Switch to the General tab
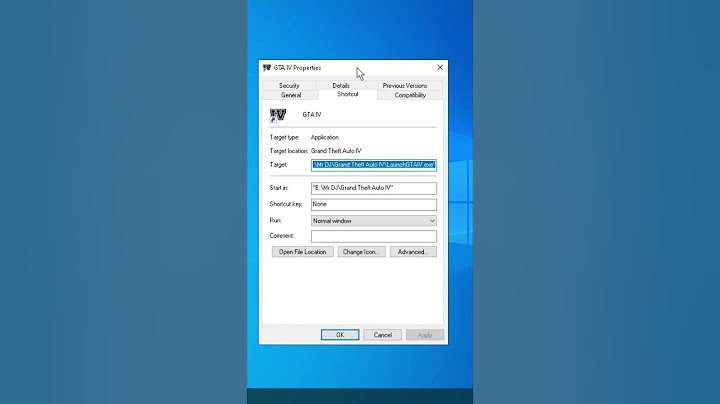Screen dimensions: 720x404 click(x=291, y=95)
